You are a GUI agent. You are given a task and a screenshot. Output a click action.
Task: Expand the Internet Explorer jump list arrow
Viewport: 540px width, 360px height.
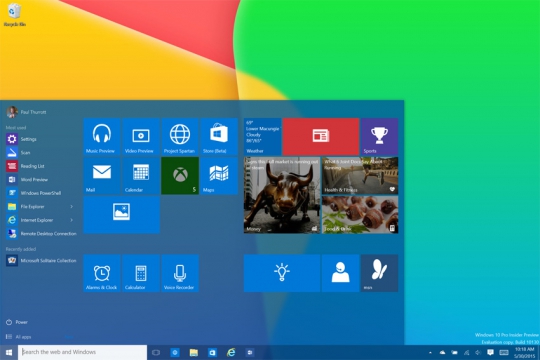72,220
